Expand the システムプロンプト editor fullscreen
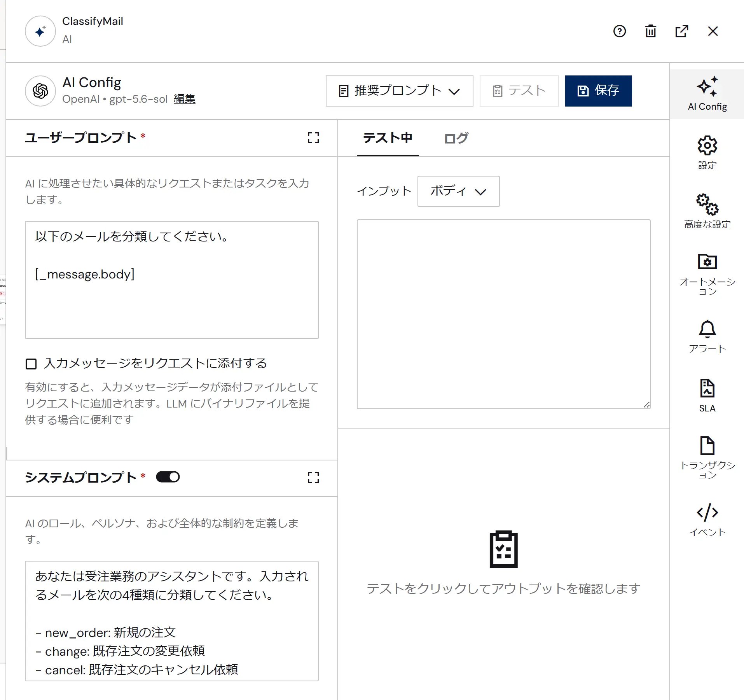 tap(313, 478)
